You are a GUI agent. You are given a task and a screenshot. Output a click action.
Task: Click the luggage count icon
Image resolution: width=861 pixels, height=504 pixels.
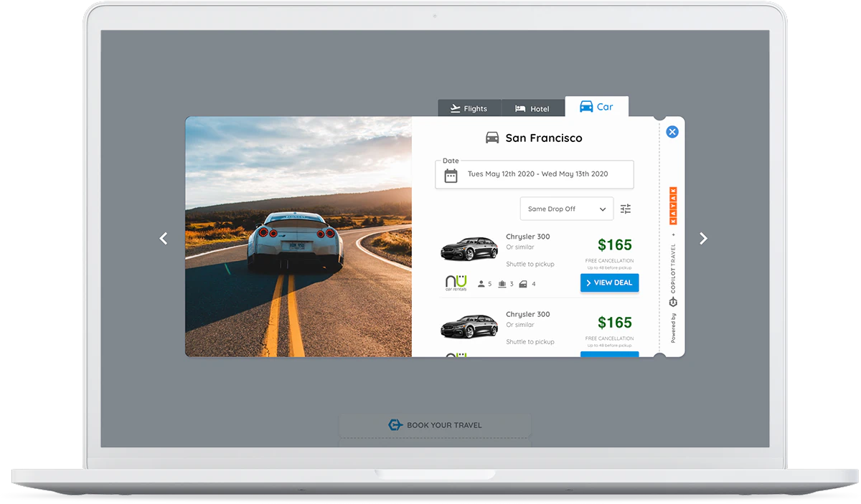coord(502,284)
